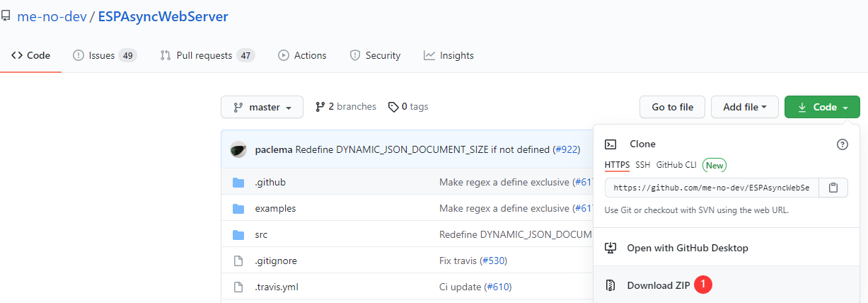Click the GitHub Desktop icon
The width and height of the screenshot is (868, 303).
click(611, 248)
